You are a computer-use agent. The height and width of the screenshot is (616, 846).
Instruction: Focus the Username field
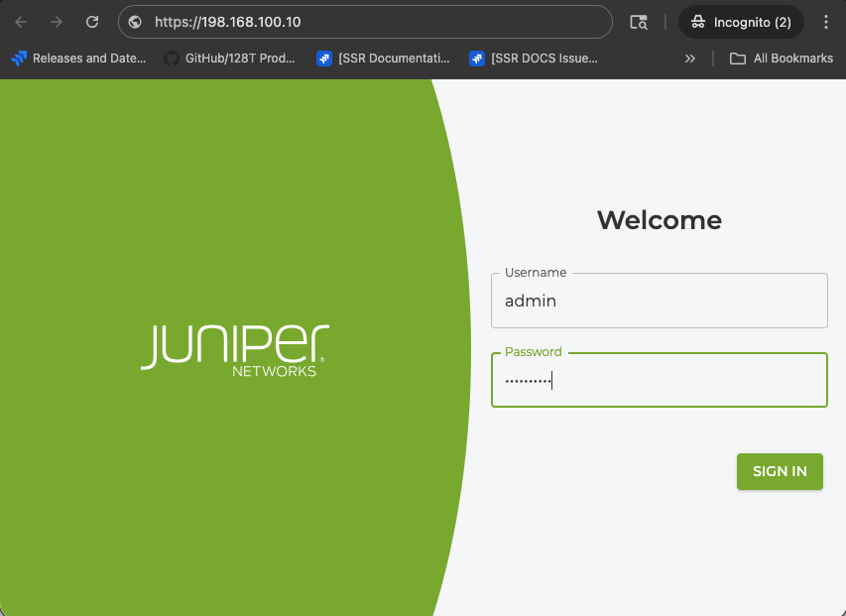click(660, 301)
